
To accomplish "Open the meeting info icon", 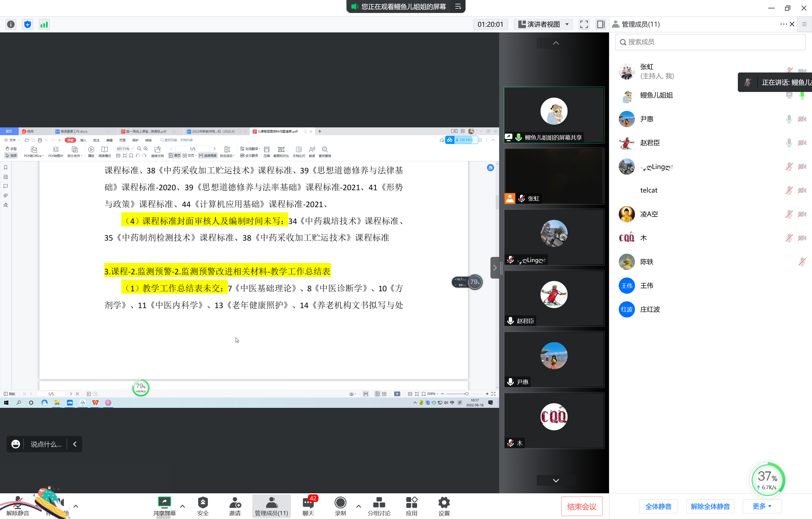I will coord(11,24).
